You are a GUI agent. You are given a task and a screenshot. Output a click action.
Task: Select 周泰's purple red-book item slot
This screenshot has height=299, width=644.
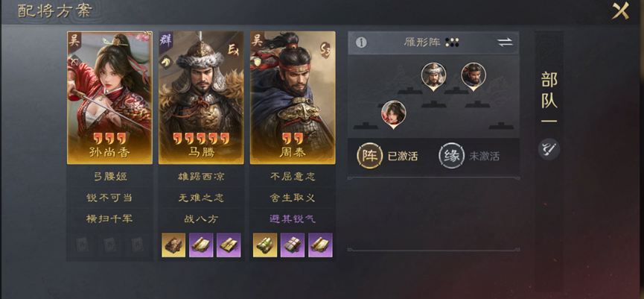click(x=293, y=245)
